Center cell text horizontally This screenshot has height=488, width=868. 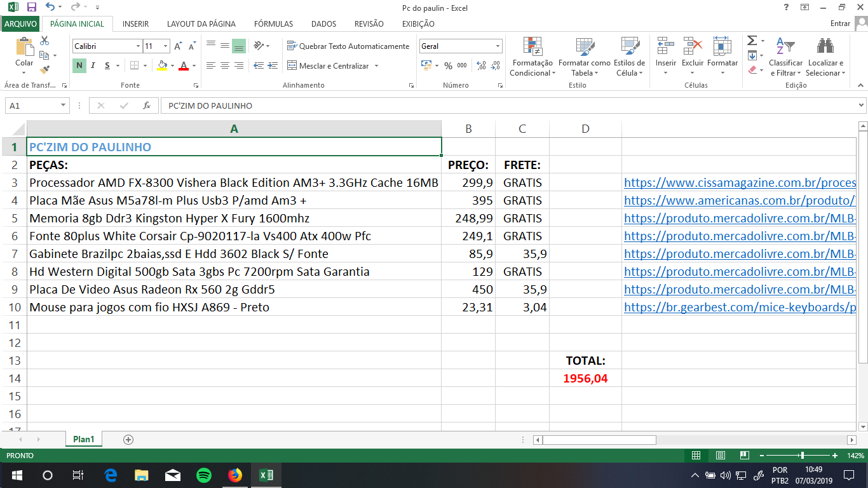tap(224, 65)
